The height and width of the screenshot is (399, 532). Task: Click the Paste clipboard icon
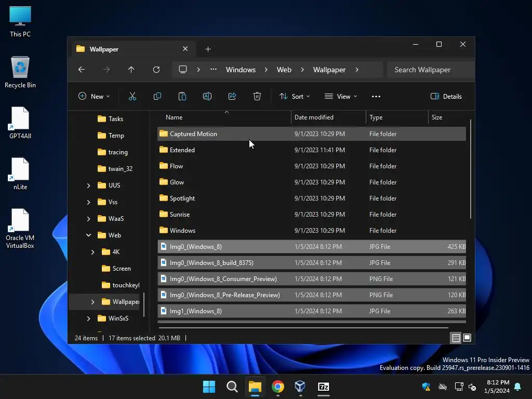[x=182, y=96]
